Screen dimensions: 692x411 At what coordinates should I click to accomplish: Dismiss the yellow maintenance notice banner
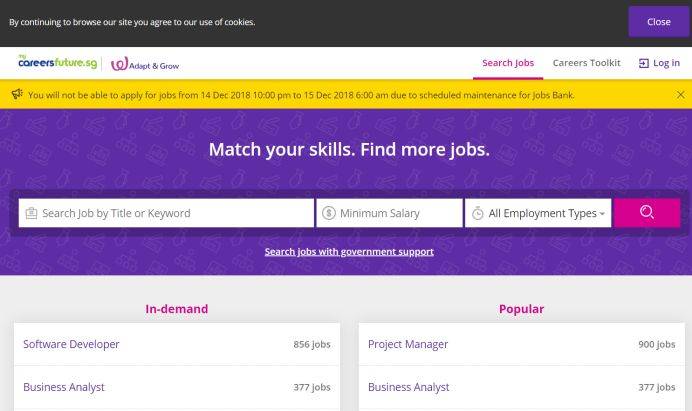680,95
